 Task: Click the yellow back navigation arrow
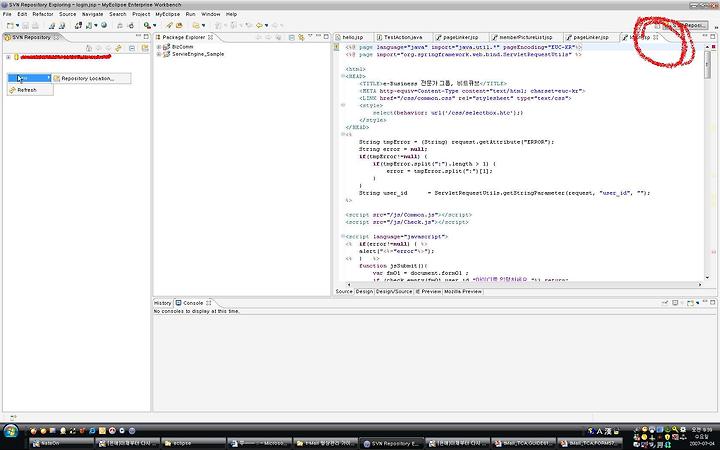[x=259, y=26]
